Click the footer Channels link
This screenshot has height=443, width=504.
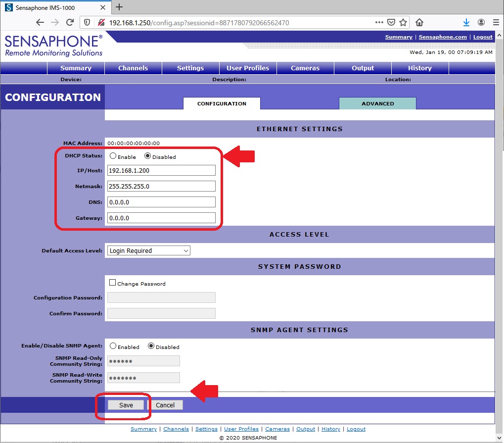pos(176,429)
